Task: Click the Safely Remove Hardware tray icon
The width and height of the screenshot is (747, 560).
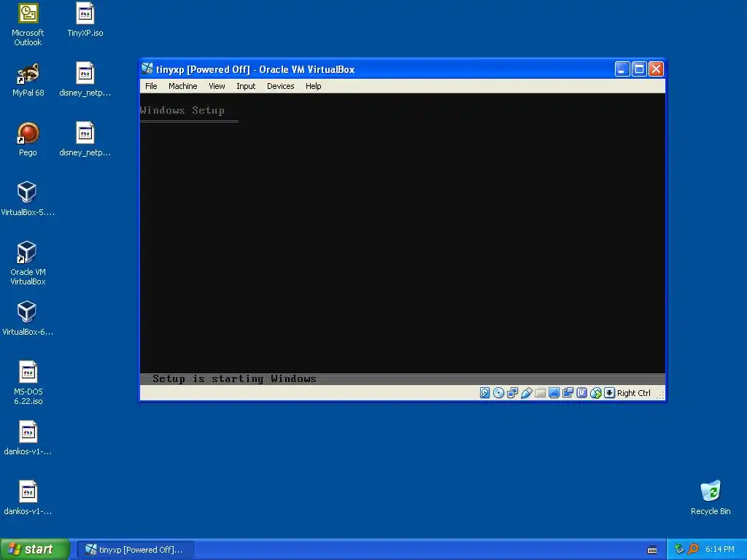Action: tap(679, 549)
